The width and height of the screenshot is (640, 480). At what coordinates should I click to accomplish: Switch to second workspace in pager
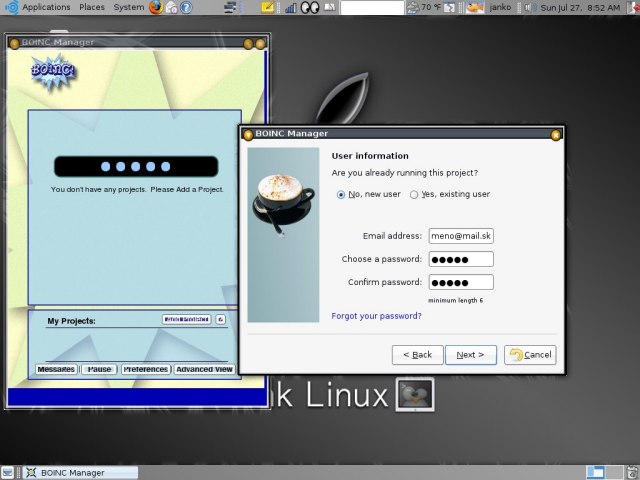click(x=614, y=472)
